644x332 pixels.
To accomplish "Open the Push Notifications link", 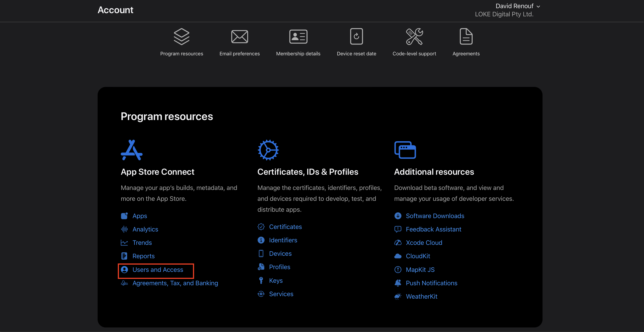I will (x=432, y=283).
